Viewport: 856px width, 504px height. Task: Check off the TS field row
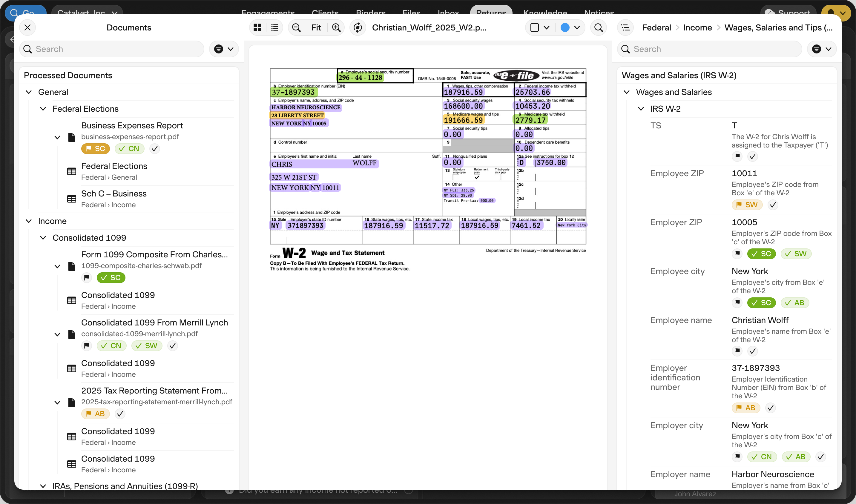[x=752, y=156]
